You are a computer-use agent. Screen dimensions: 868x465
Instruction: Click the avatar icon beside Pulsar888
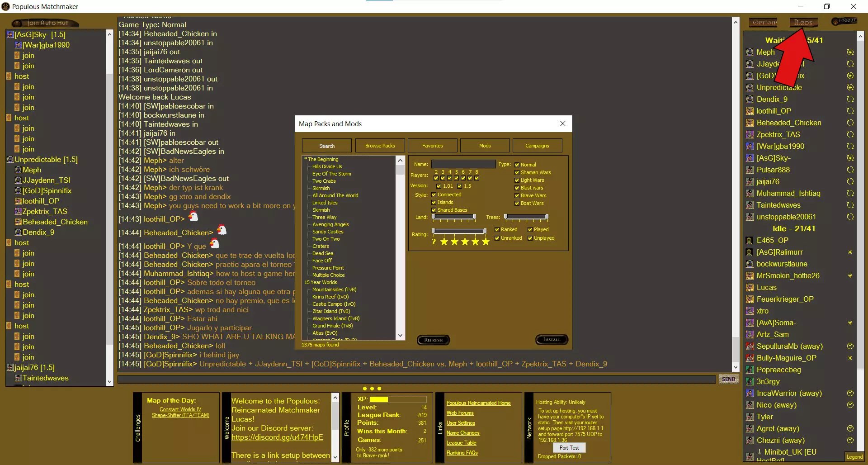tap(750, 170)
